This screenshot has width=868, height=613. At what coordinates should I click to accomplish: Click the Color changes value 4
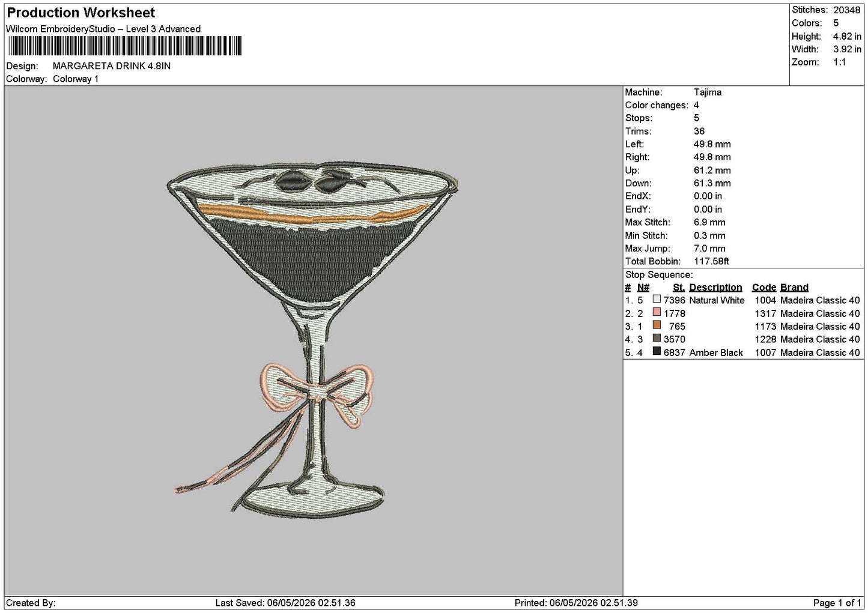coord(697,105)
